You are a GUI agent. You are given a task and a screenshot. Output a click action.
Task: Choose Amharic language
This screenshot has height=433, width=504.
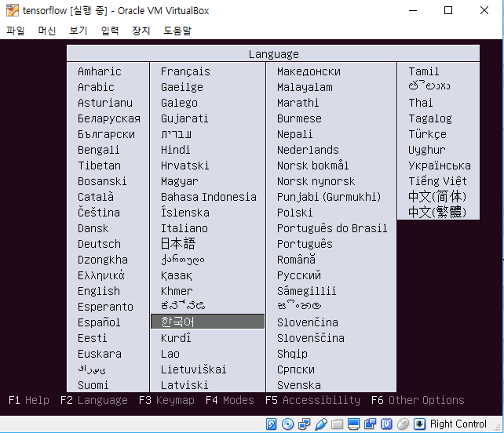coord(100,71)
